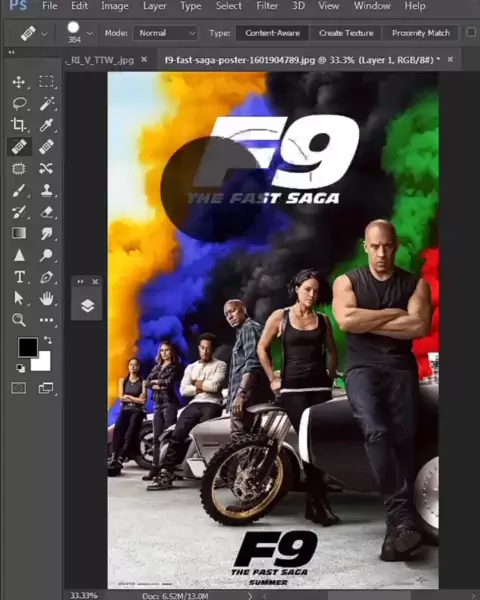Select the Clone Stamp tool

[47, 190]
